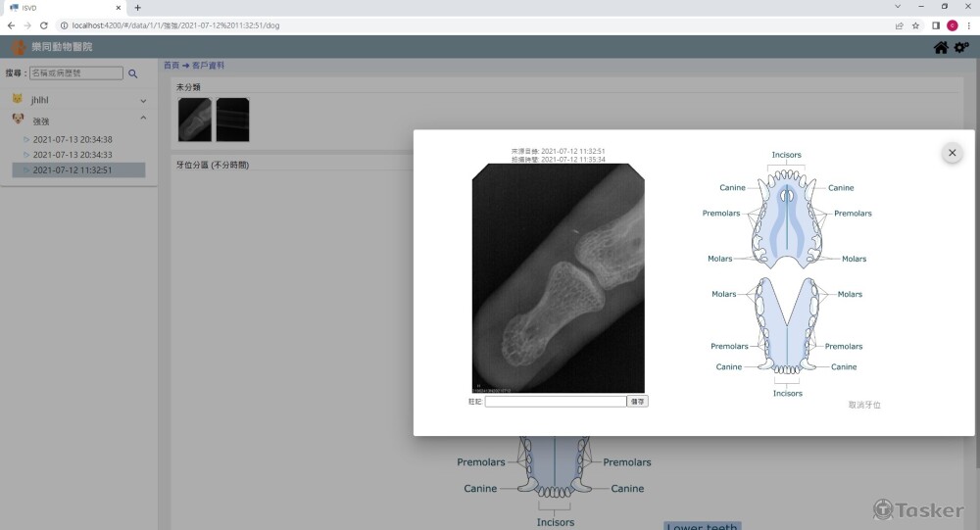This screenshot has width=980, height=530.
Task: Bookmark this page with the star icon
Action: click(x=916, y=25)
